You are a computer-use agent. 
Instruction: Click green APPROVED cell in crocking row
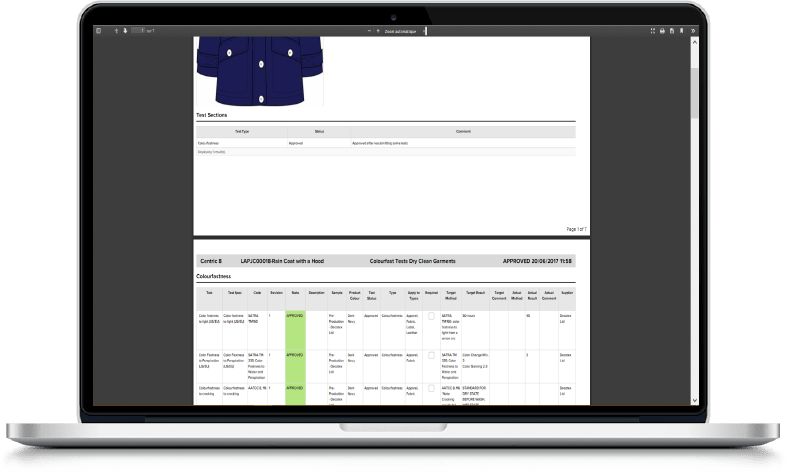point(295,394)
